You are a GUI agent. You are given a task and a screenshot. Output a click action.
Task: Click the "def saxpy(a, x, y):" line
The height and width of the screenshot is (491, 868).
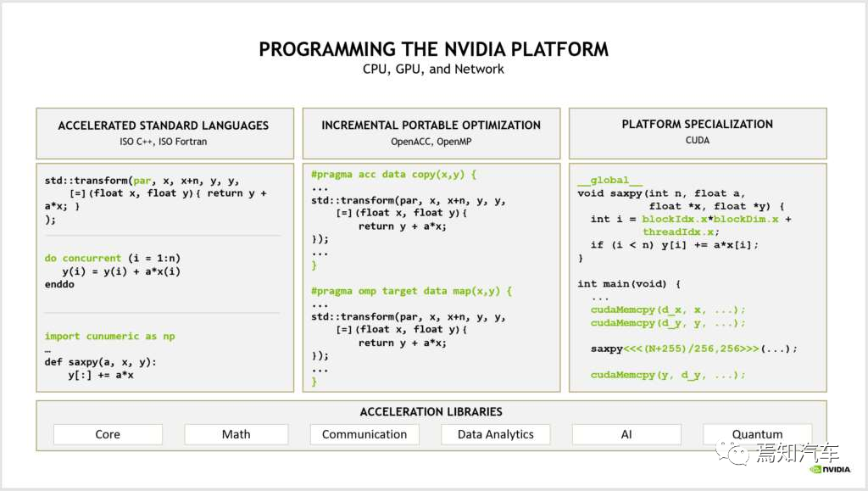tap(101, 362)
